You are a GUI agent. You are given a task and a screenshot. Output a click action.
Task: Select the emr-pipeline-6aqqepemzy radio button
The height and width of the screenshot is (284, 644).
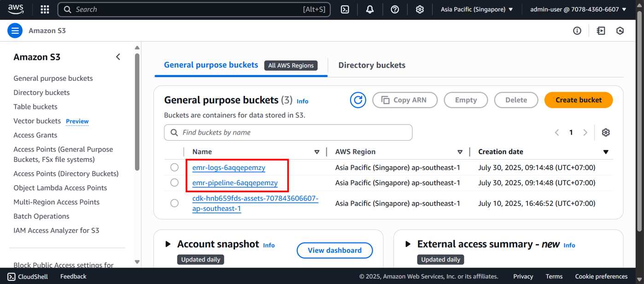pos(175,183)
